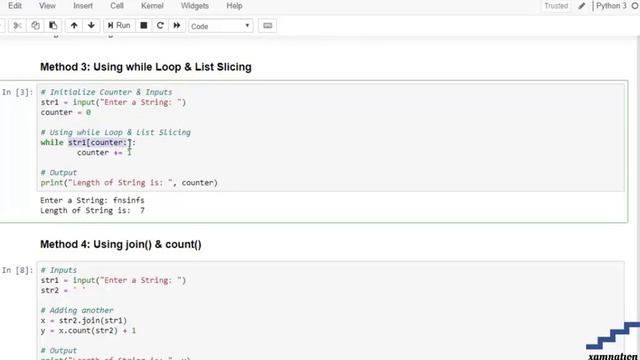Click the In [8] cell prompt
The image size is (640, 360).
17,270
